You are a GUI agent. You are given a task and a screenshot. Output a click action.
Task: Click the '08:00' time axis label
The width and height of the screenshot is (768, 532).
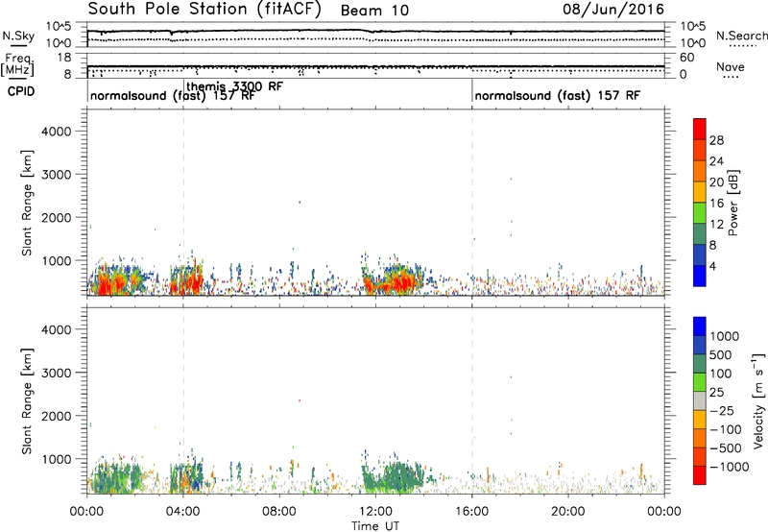279,512
